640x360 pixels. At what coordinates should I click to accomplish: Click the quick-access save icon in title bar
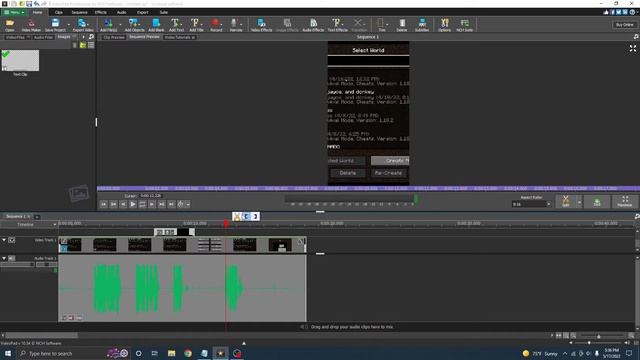29,4
